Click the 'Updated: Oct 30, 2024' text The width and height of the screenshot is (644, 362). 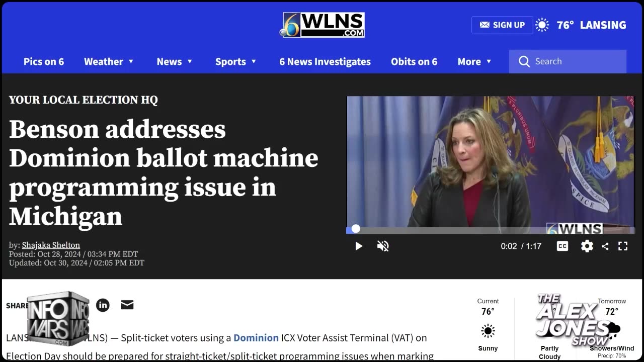[x=76, y=263]
